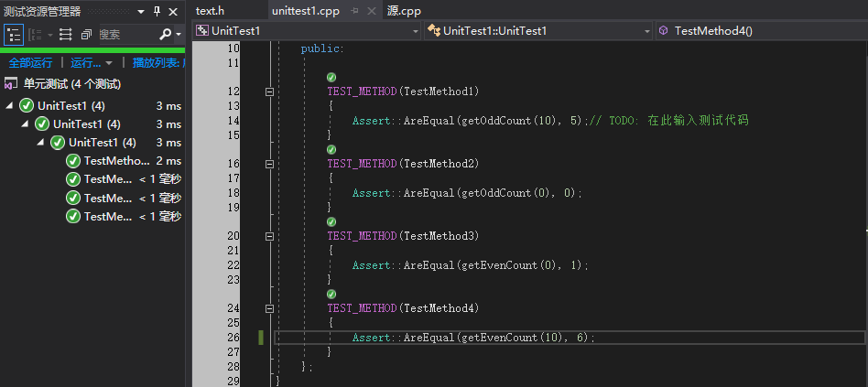The image size is (868, 387).
Task: Click the passed icon beside TestMetho... 2 ms
Action: (72, 161)
